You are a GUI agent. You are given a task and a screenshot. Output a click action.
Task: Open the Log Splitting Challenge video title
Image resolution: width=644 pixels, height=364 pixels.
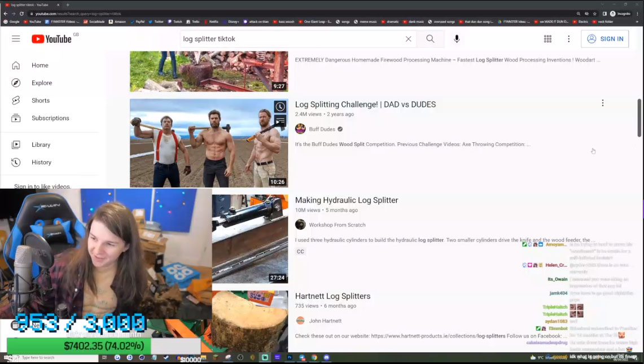pos(366,105)
